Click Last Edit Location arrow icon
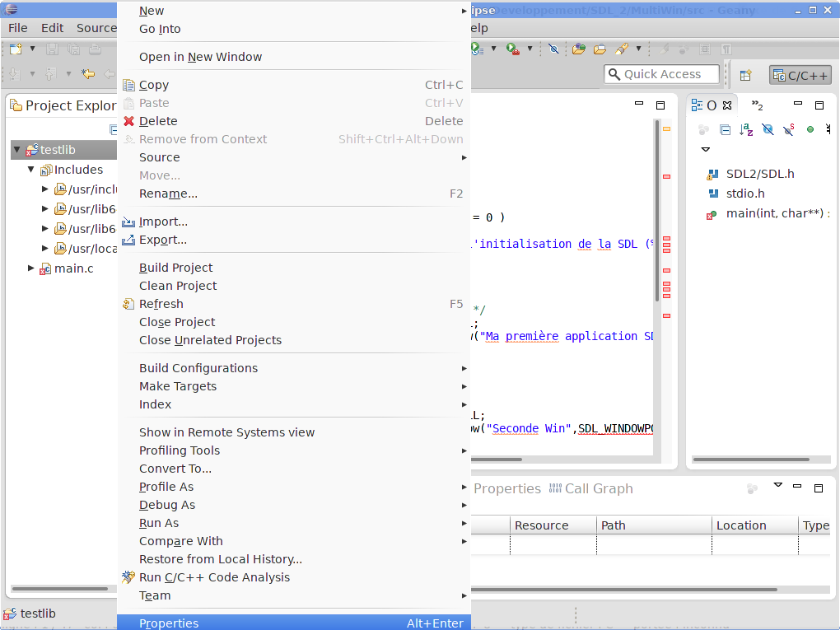This screenshot has width=840, height=630. click(87, 74)
